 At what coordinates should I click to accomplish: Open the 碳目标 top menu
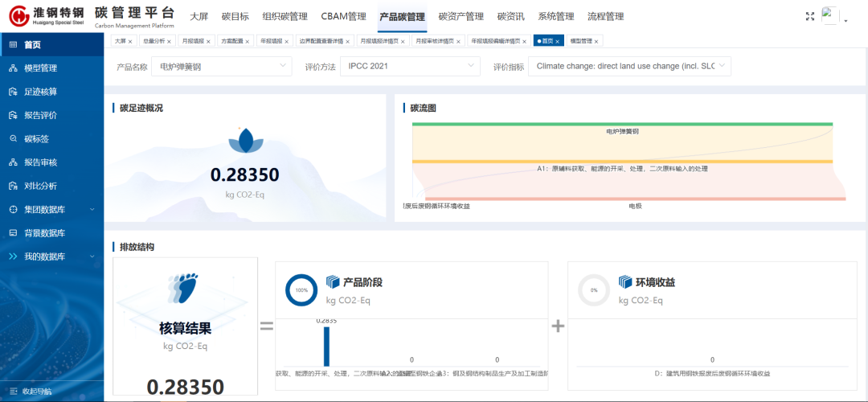(x=235, y=17)
